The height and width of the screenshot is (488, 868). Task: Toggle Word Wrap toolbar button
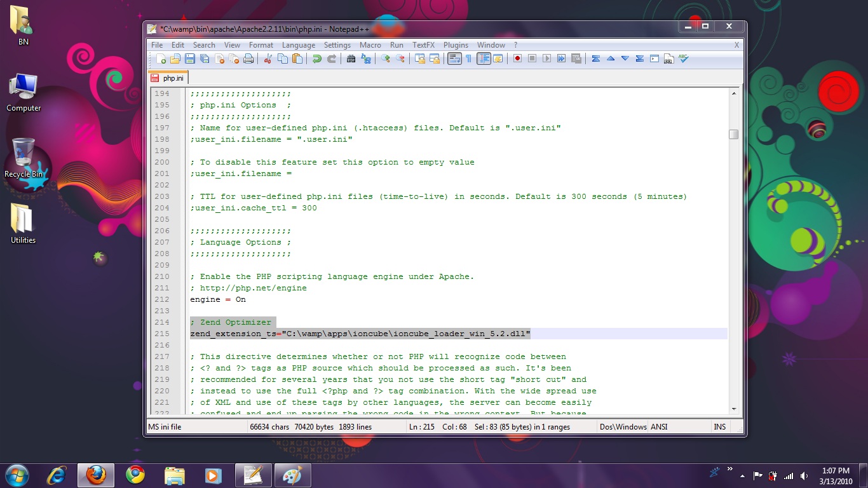454,58
